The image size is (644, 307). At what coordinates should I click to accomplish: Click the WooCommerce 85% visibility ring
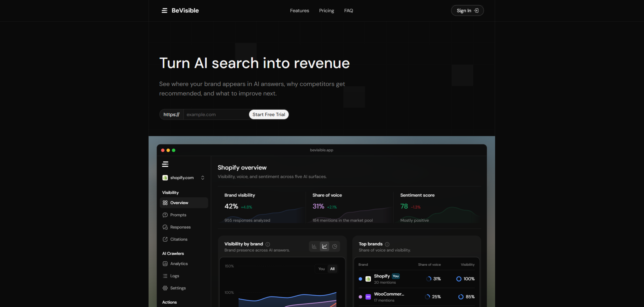[461, 297]
